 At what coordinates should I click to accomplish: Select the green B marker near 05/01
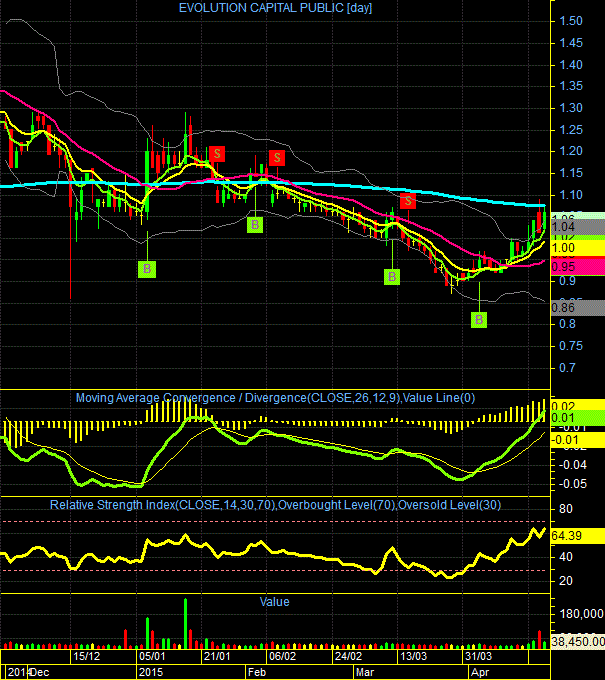click(147, 269)
